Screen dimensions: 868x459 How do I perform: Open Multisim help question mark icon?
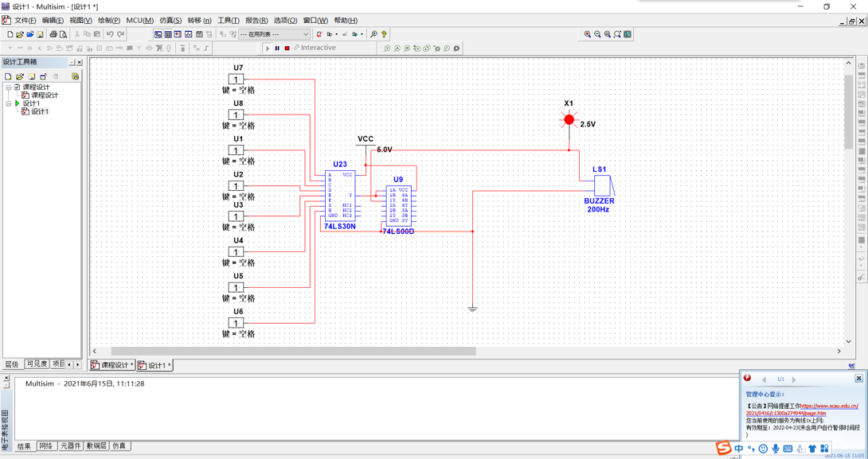[x=384, y=34]
